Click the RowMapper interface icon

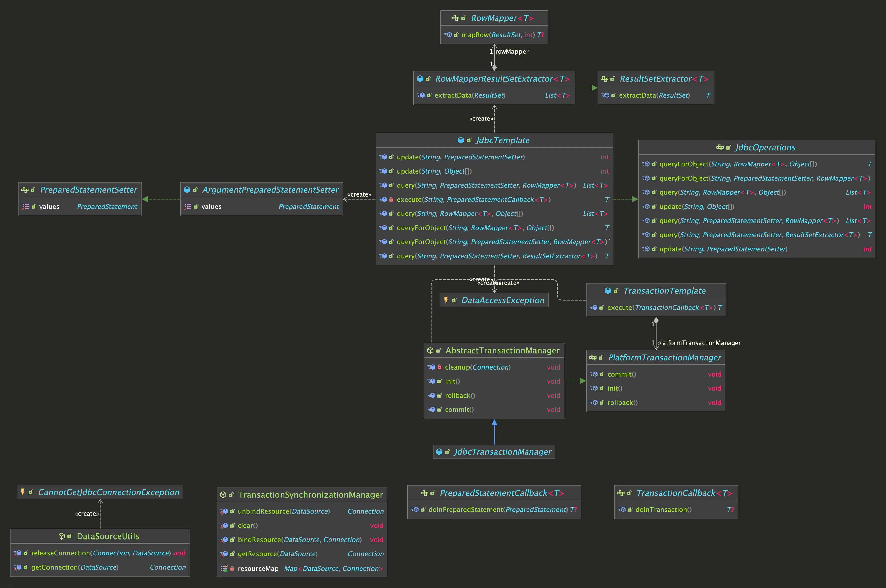point(455,18)
